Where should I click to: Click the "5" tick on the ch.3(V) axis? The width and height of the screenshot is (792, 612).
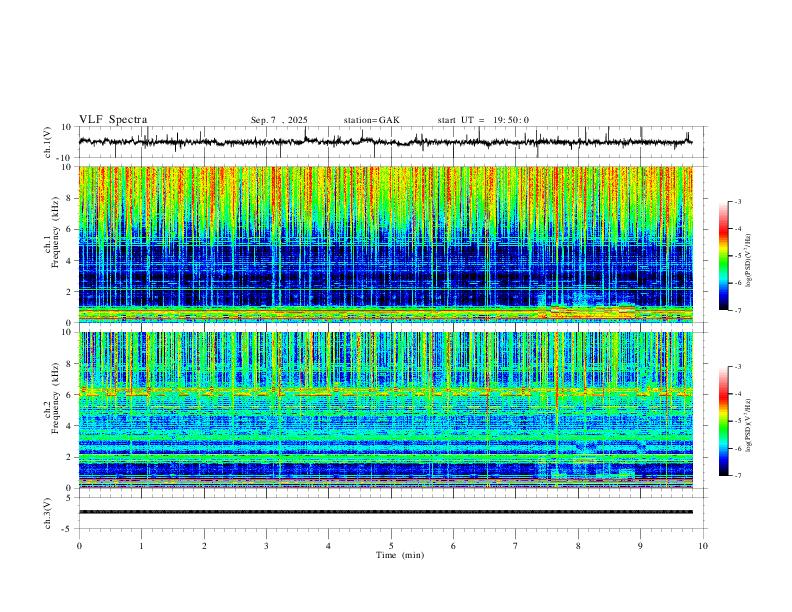coord(69,497)
